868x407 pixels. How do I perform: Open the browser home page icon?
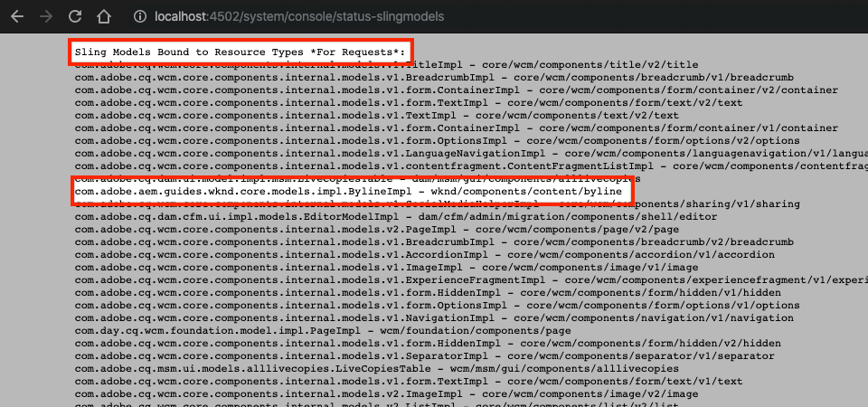click(x=103, y=16)
